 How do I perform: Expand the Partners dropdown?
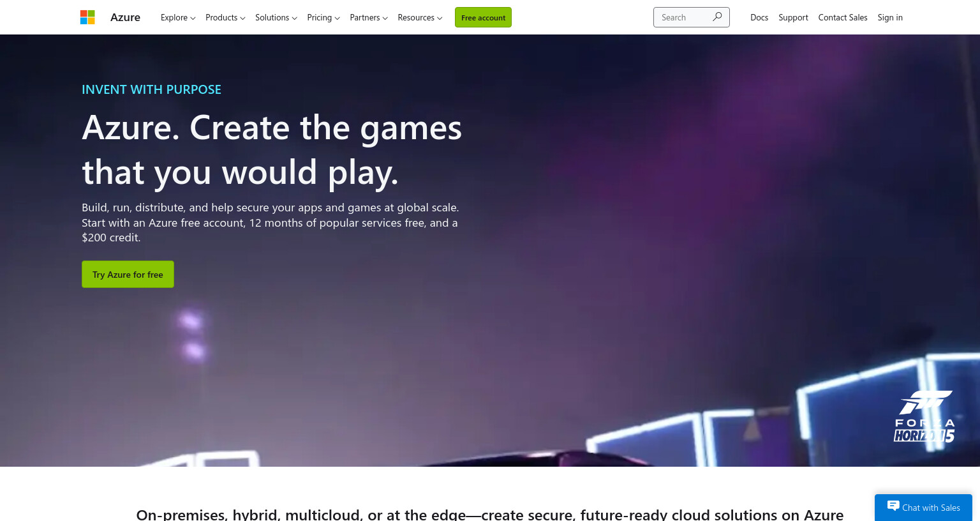[x=369, y=17]
